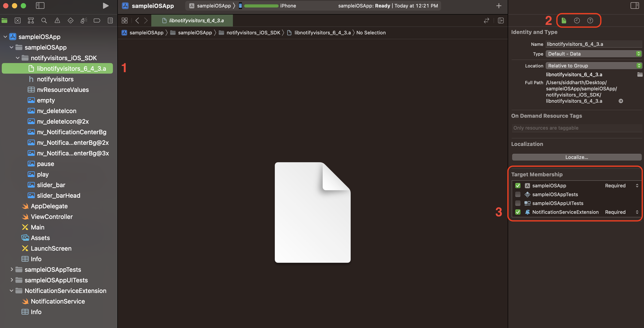Show the History inspector clock icon
The height and width of the screenshot is (328, 644).
coord(577,20)
